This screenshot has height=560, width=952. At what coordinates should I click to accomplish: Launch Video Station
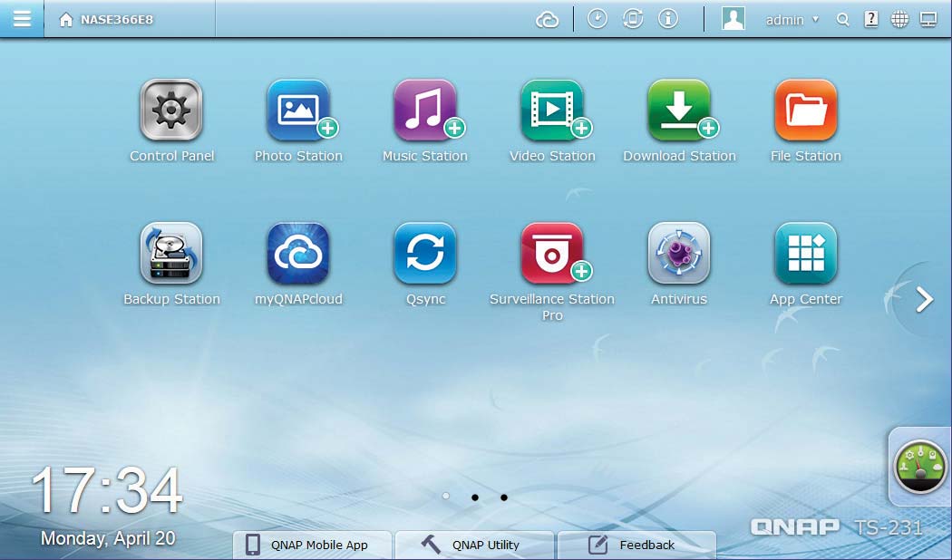tap(552, 111)
